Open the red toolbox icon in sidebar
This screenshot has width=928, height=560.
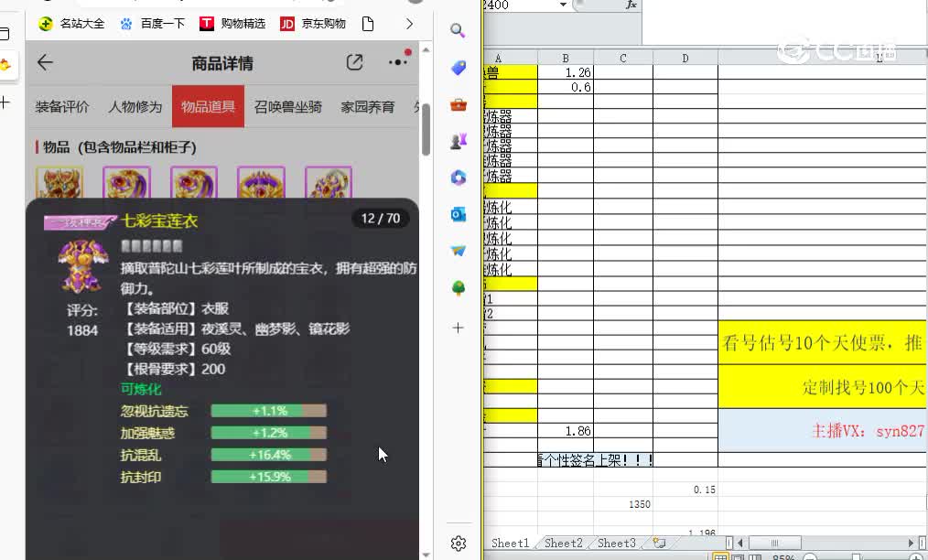pyautogui.click(x=458, y=104)
